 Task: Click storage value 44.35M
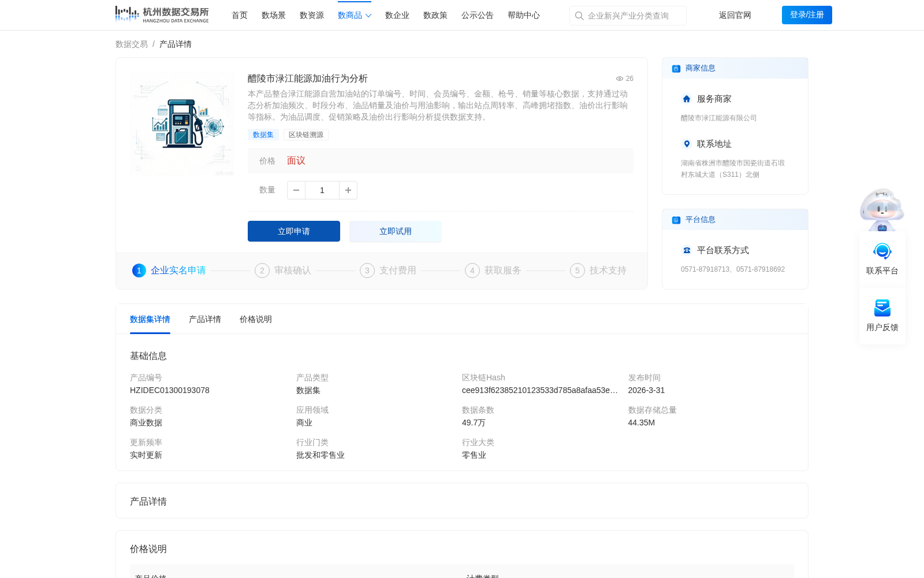[642, 423]
